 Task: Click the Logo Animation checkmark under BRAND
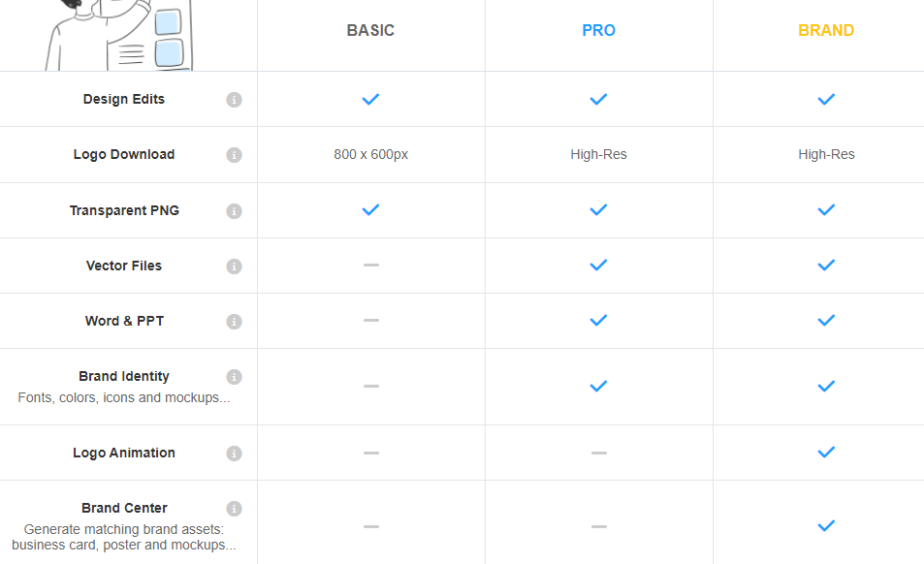(x=826, y=453)
